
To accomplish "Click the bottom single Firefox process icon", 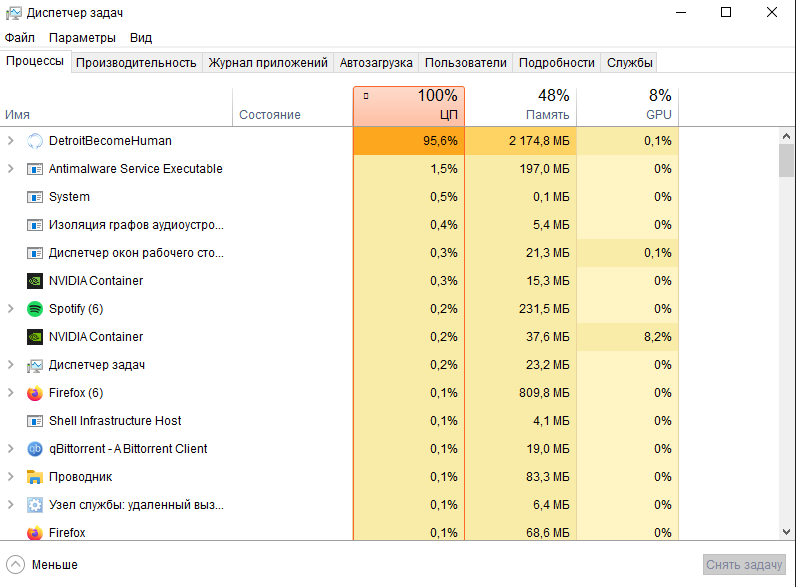I will point(35,533).
